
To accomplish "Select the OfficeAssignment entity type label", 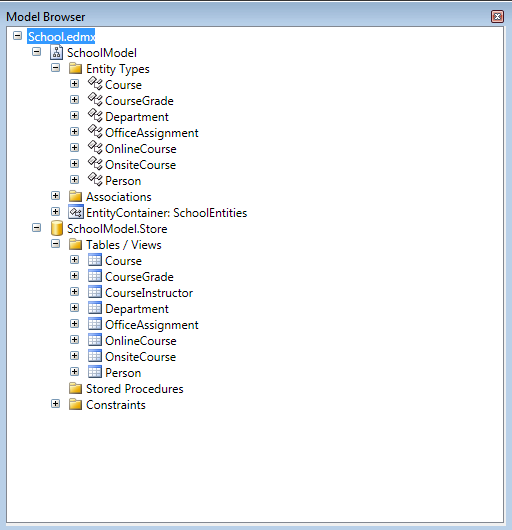I will (x=152, y=133).
